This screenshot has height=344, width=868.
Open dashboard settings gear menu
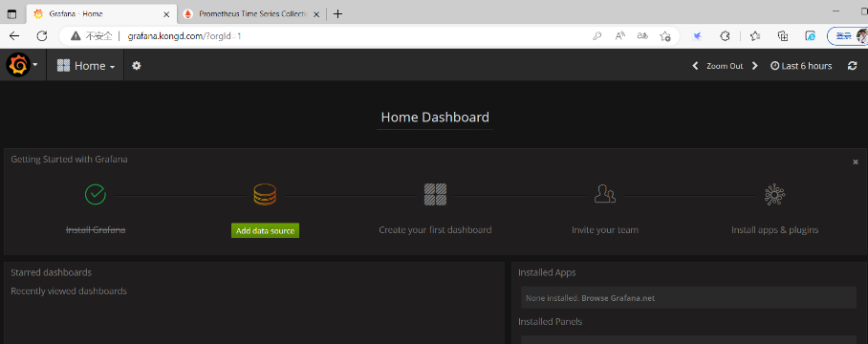tap(136, 66)
